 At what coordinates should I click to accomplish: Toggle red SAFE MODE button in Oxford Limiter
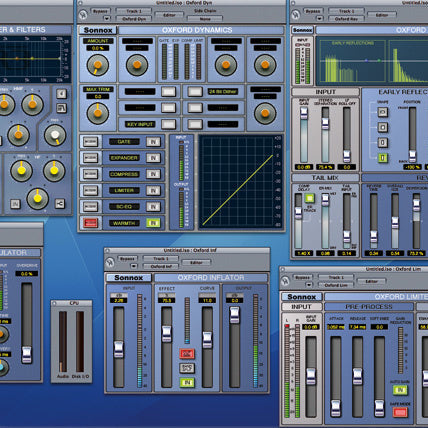pyautogui.click(x=400, y=412)
